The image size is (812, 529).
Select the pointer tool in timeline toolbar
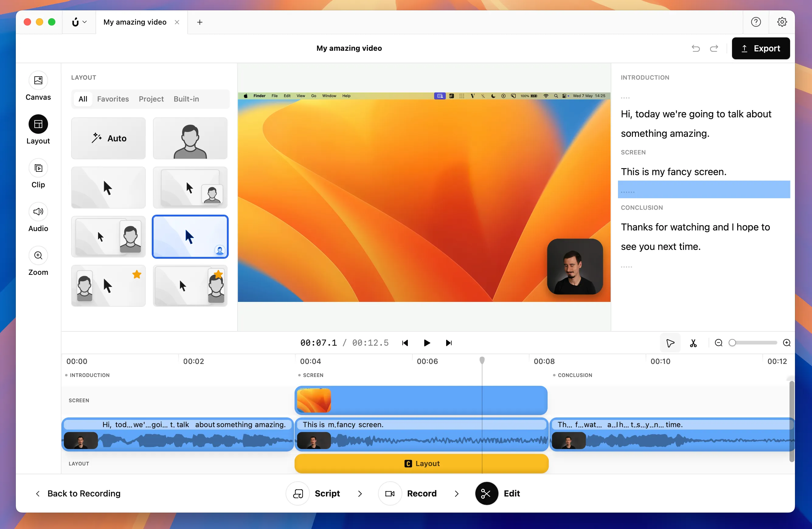670,343
